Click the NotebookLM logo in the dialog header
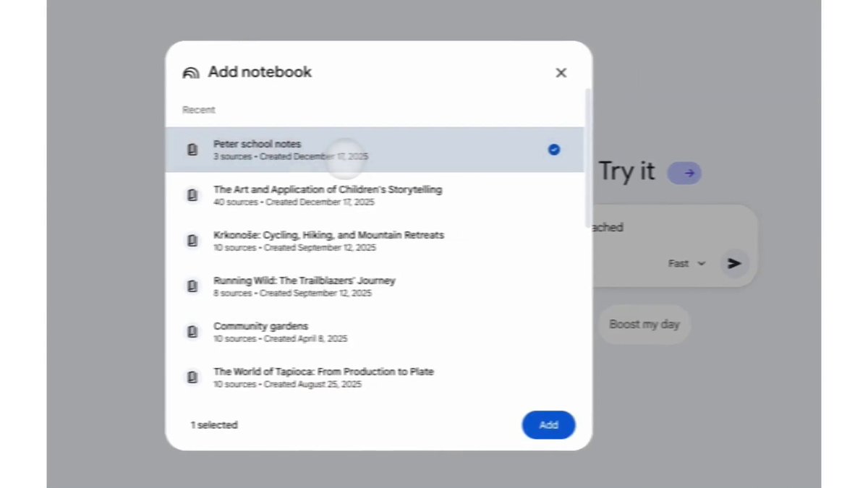Image resolution: width=868 pixels, height=488 pixels. click(191, 72)
